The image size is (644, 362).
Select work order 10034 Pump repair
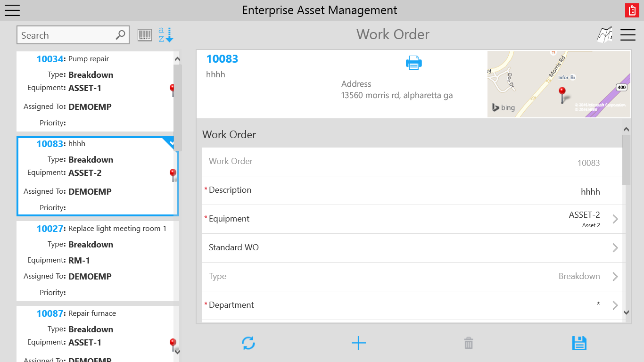95,91
